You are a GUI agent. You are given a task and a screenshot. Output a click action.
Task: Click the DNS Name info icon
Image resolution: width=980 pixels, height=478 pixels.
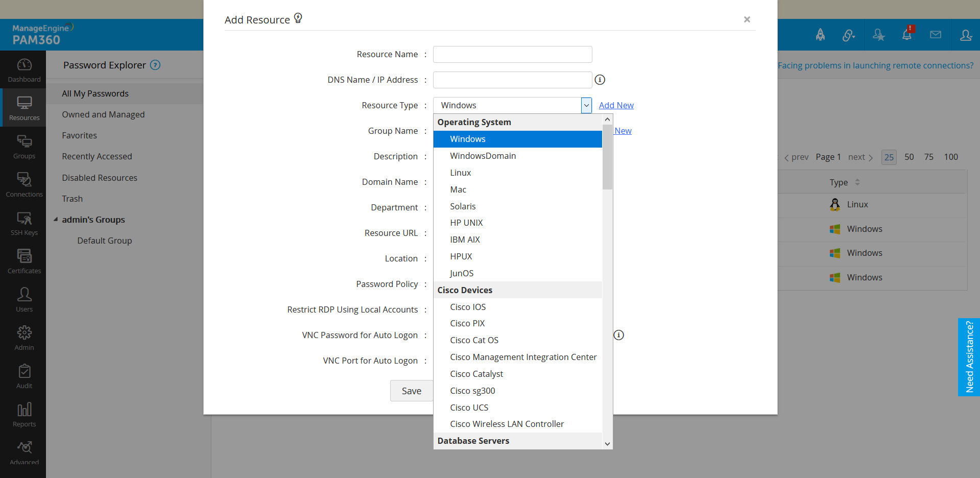pyautogui.click(x=600, y=80)
